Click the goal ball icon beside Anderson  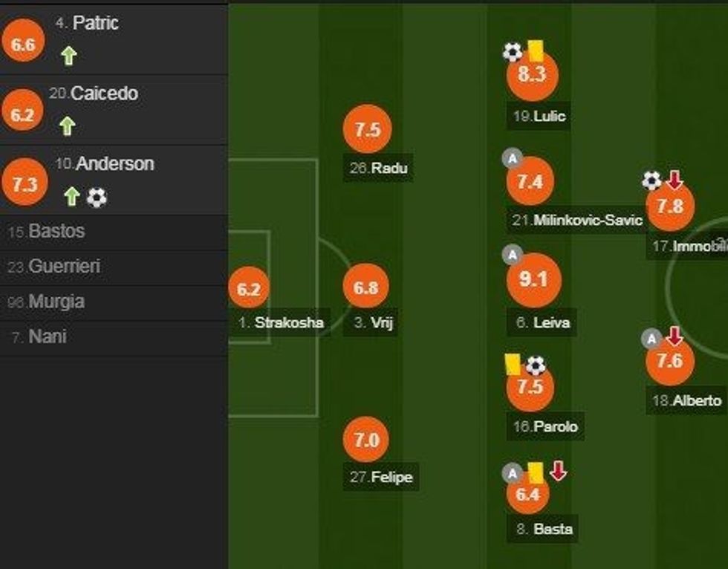(x=97, y=197)
